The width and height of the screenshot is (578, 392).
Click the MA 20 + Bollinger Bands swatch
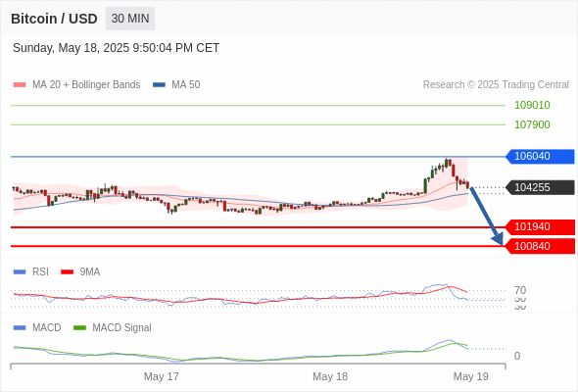click(x=20, y=85)
